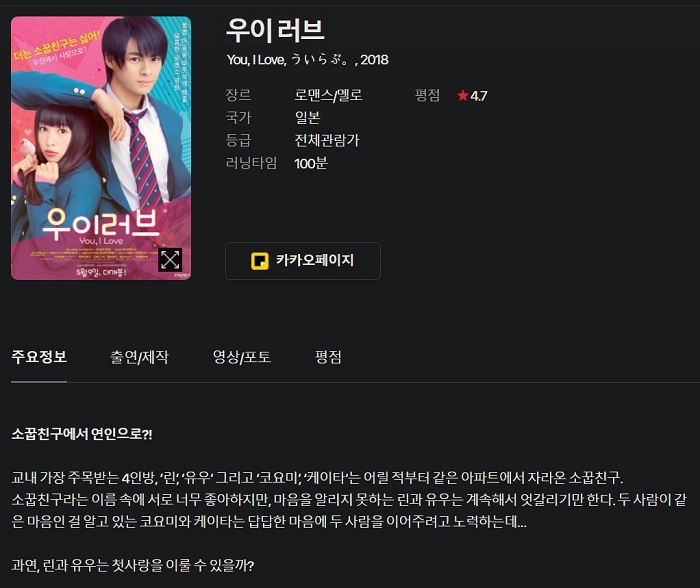Click the synopsis heading 소꿉친구에서 연인으로?!
The image size is (700, 588).
pos(82,434)
